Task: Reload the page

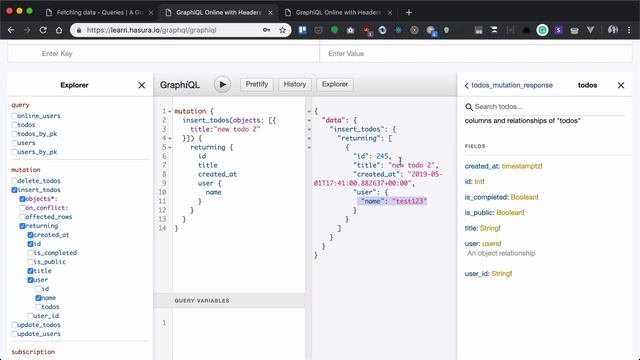Action: tap(43, 30)
